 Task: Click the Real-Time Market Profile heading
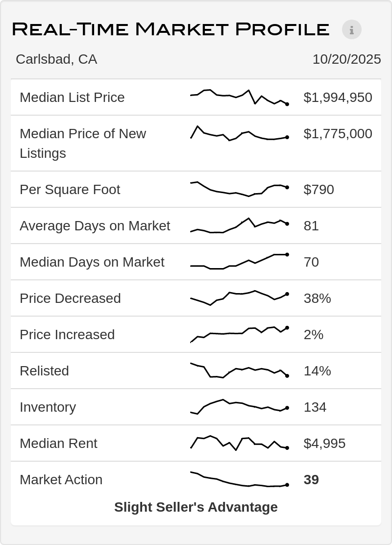[x=171, y=29]
